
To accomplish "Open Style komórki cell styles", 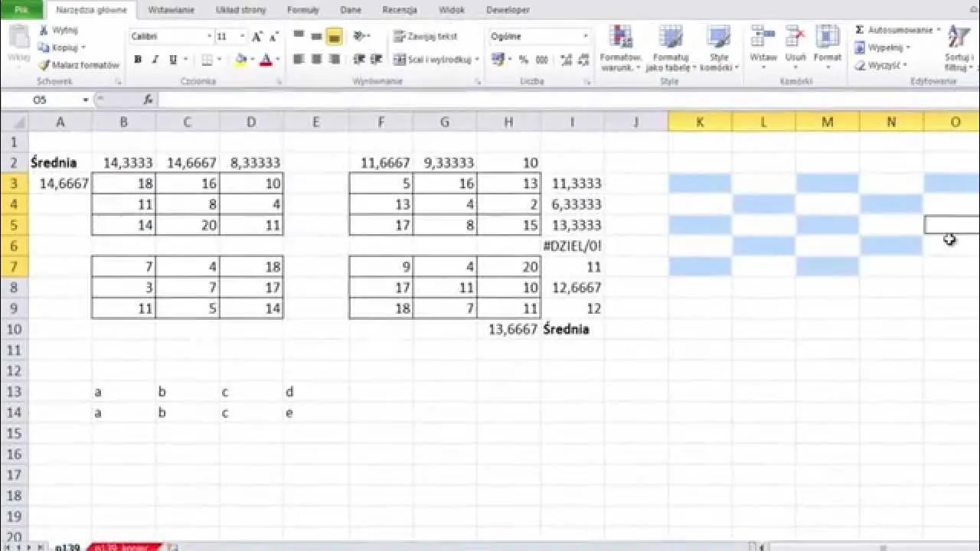I will pyautogui.click(x=720, y=47).
